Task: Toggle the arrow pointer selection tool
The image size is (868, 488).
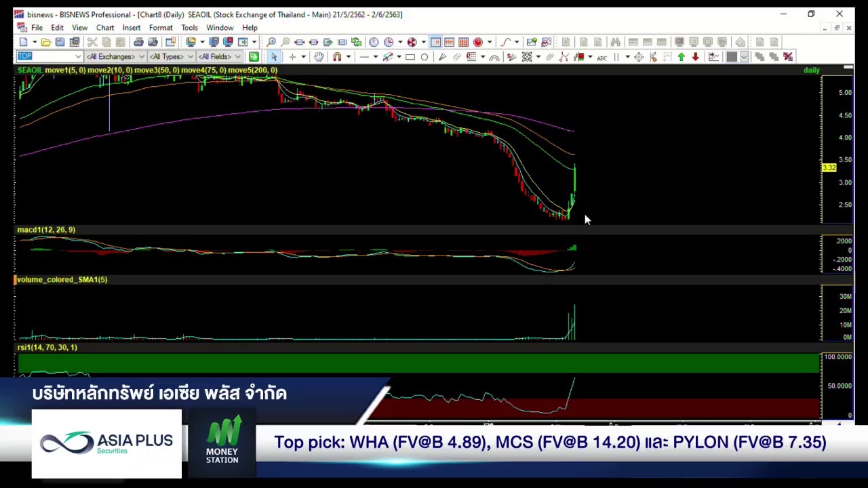Action: click(x=274, y=57)
